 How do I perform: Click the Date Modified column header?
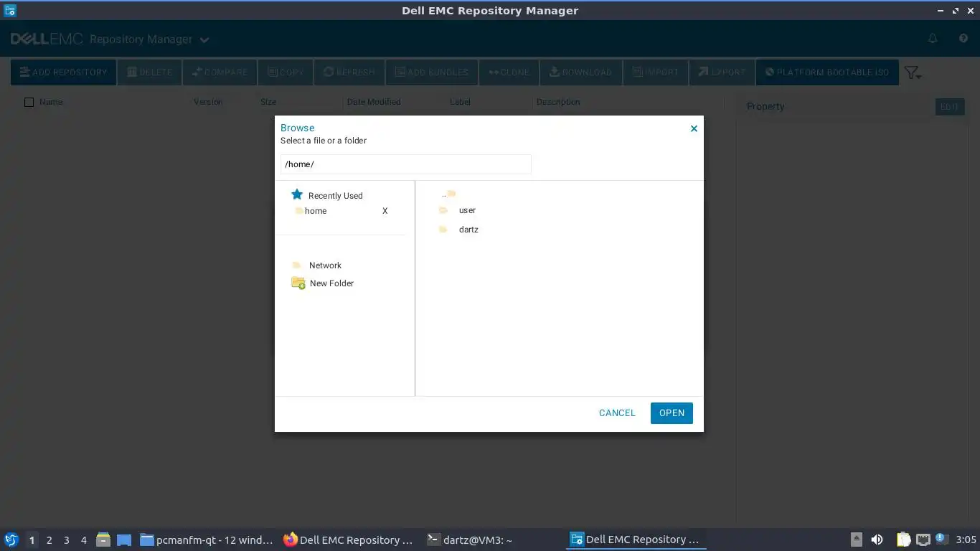pos(374,102)
